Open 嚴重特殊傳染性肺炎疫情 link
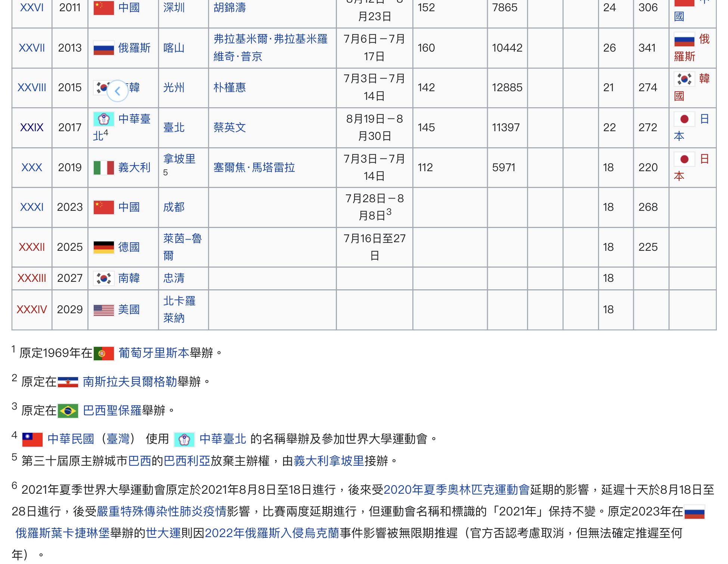Image resolution: width=728 pixels, height=564 pixels. tap(161, 511)
